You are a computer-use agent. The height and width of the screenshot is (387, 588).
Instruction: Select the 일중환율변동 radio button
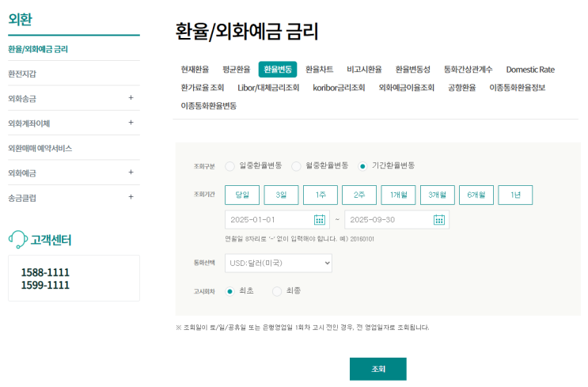coord(230,166)
